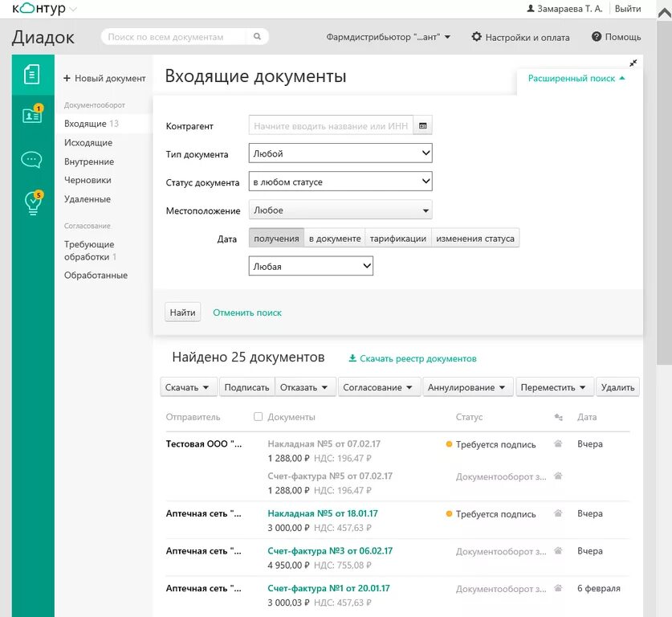Open the Переместить dropdown button
Viewport: 672px width, 617px height.
(x=554, y=387)
